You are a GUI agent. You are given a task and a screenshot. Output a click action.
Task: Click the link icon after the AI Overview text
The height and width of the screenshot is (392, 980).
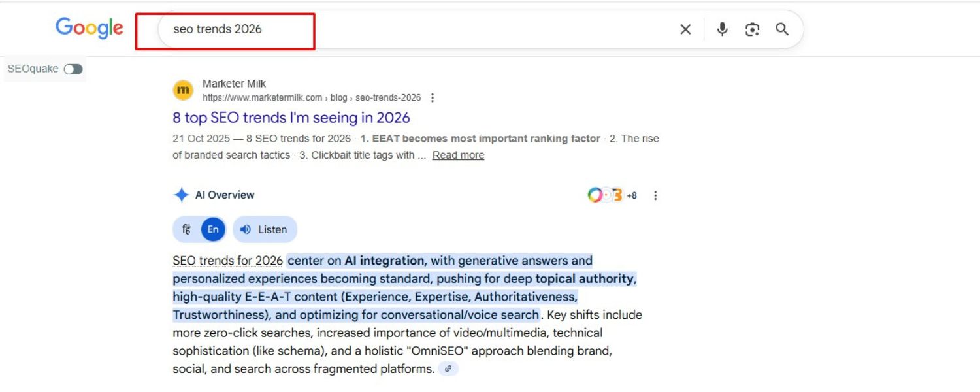[448, 368]
